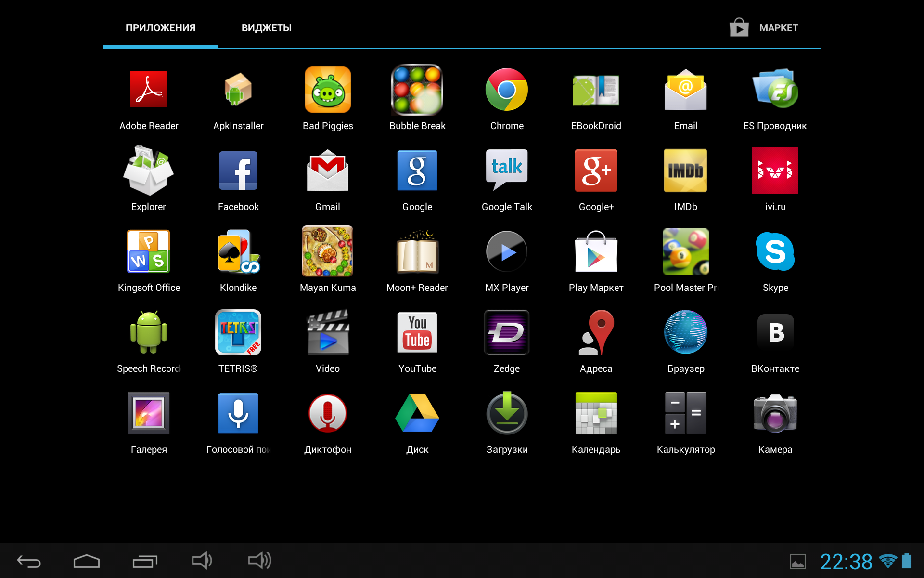
Task: Open ES Проводник file manager
Action: pos(775,90)
